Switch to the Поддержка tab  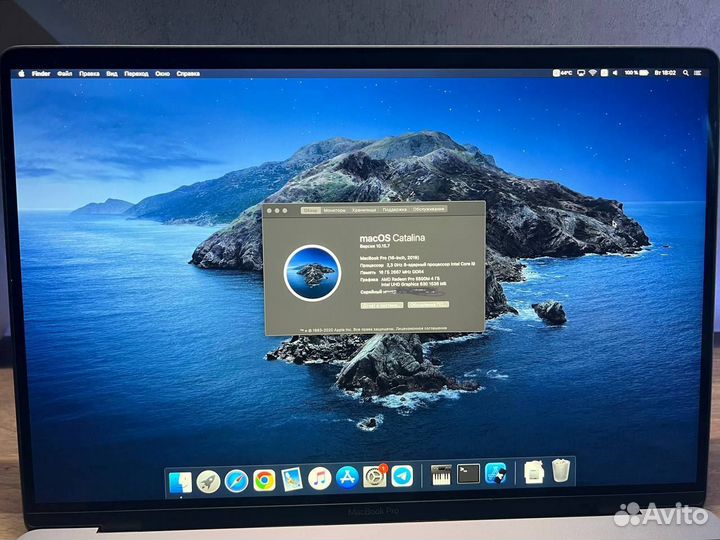(x=394, y=210)
